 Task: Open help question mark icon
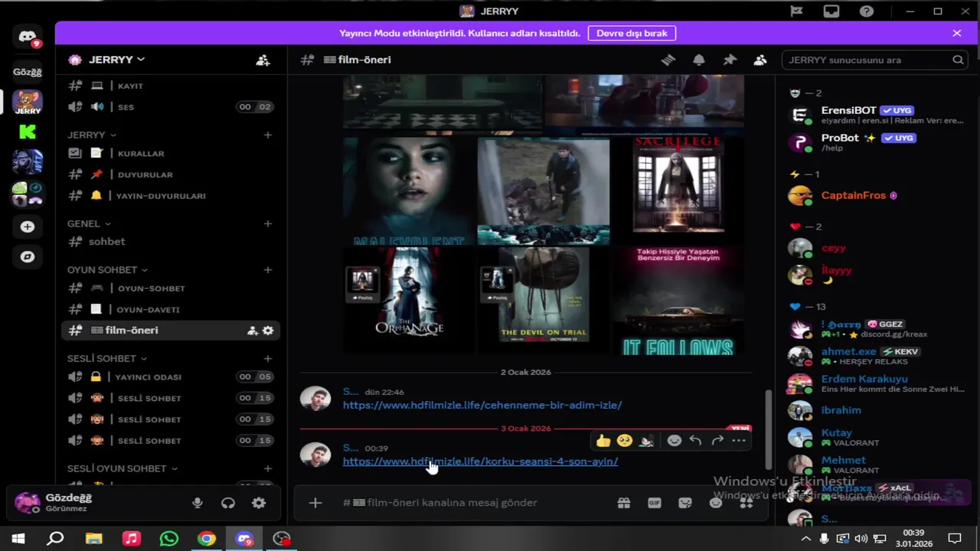click(x=866, y=11)
